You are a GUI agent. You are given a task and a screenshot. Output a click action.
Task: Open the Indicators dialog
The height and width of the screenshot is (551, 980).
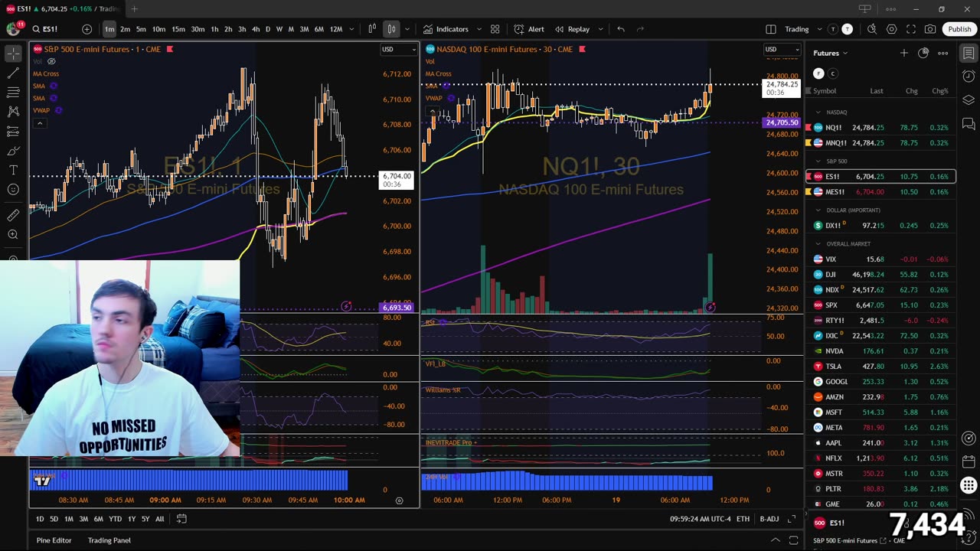(x=446, y=29)
